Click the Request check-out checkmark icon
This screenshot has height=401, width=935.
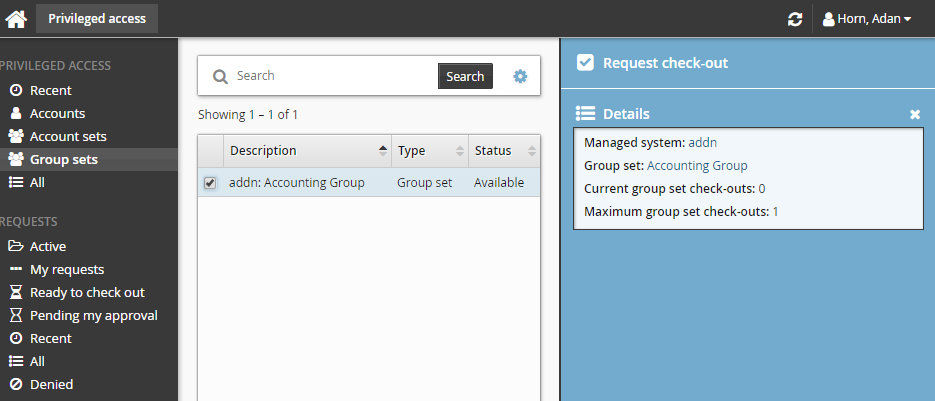point(586,63)
